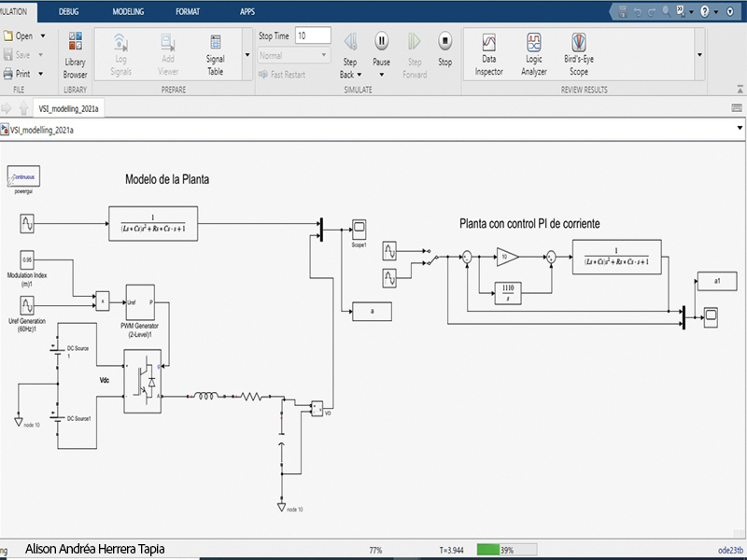747x560 pixels.
Task: Click the Fast Restart button
Action: [x=282, y=75]
